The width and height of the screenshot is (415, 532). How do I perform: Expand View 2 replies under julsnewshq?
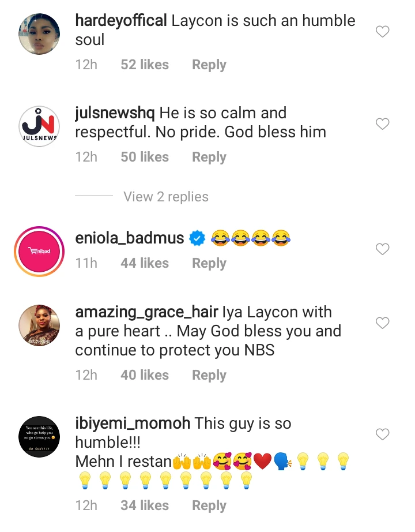tap(166, 196)
